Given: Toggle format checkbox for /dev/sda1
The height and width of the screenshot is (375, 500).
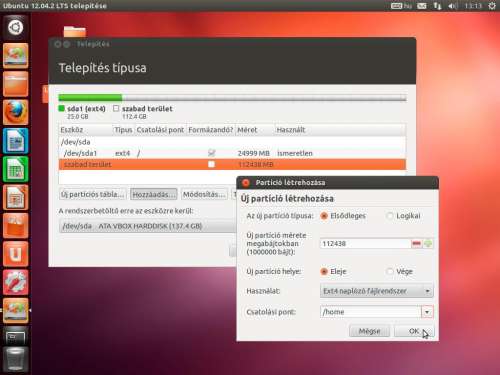Looking at the screenshot, I should point(211,153).
